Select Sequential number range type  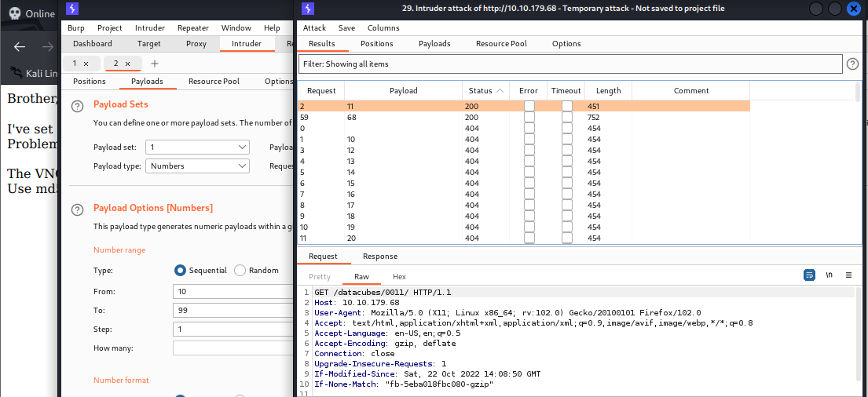179,271
